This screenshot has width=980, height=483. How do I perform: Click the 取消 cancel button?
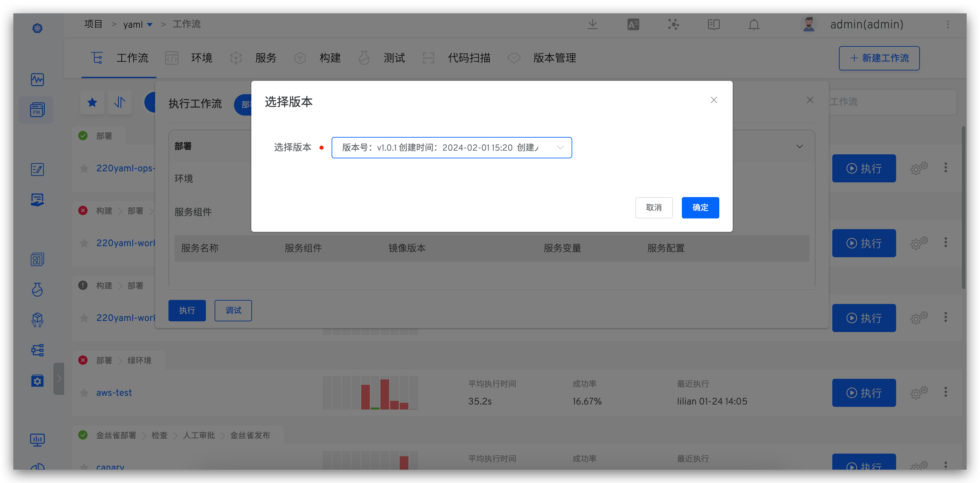653,208
